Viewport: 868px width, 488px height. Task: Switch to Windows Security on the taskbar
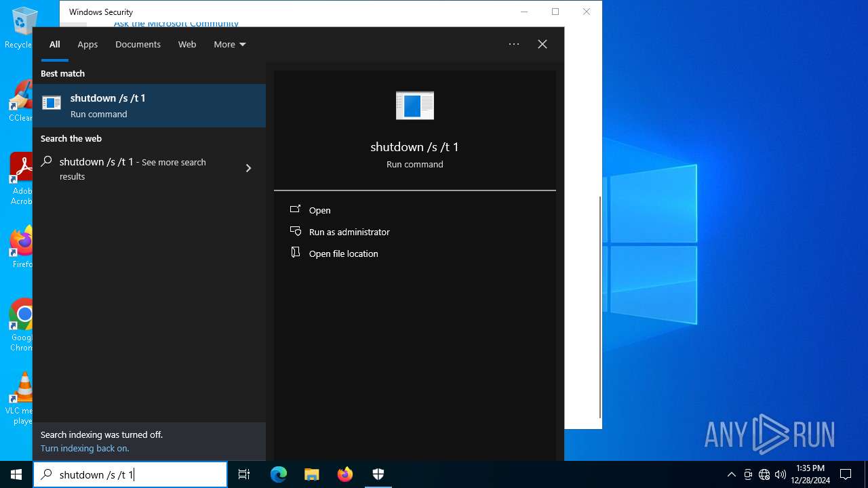pyautogui.click(x=378, y=474)
